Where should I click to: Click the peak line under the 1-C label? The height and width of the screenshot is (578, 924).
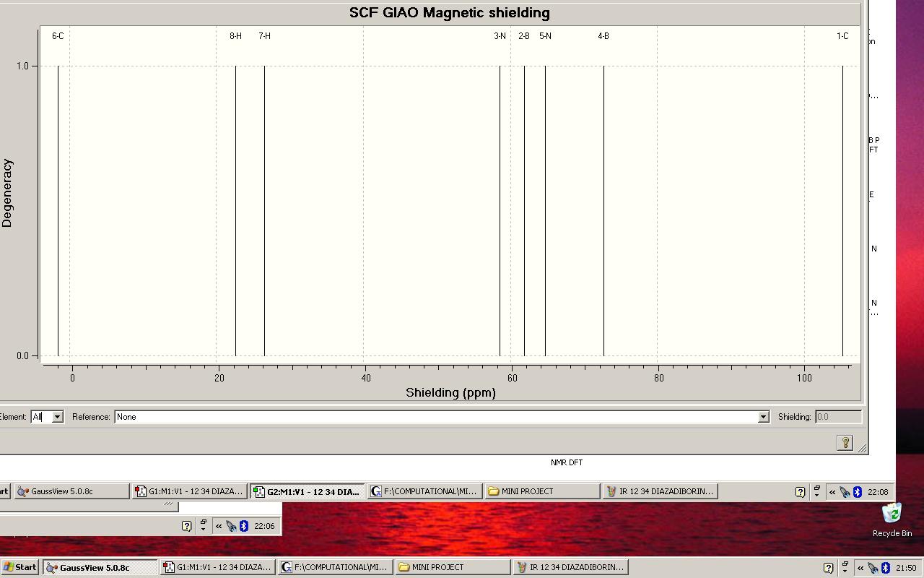pyautogui.click(x=842, y=210)
